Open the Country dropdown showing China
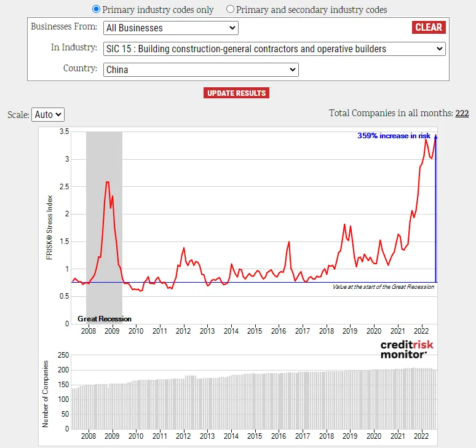The width and height of the screenshot is (476, 448). tap(201, 70)
